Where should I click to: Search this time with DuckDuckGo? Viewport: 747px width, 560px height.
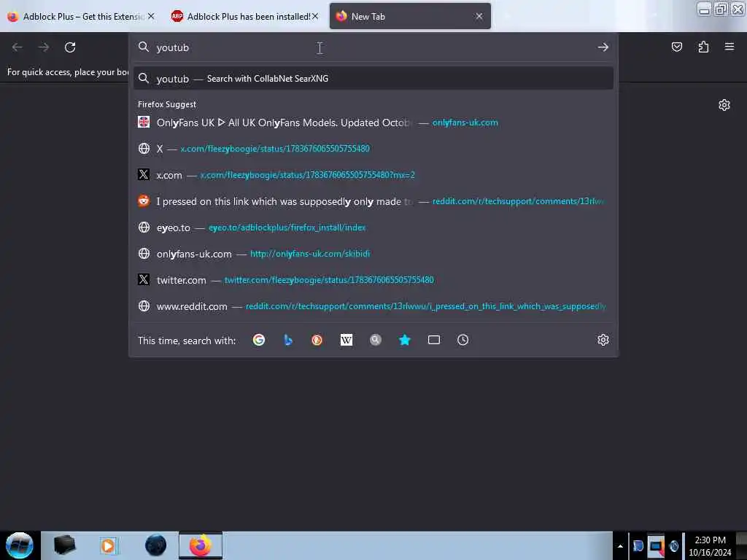317,340
